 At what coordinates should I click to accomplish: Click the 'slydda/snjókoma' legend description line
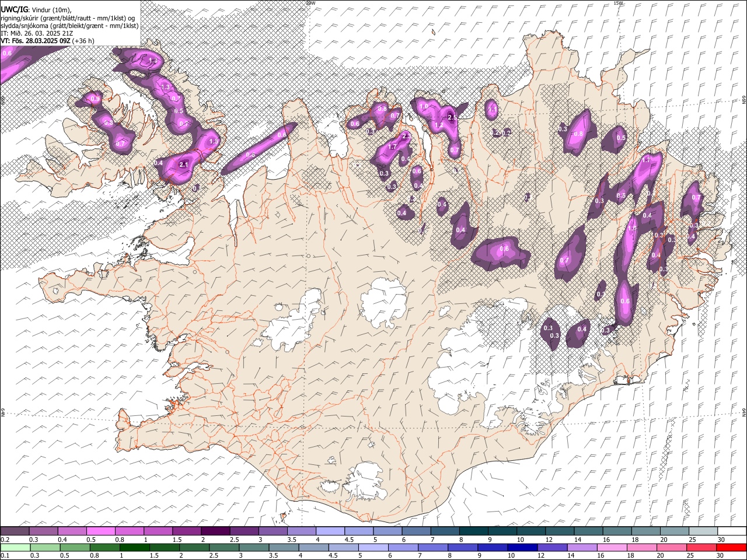[69, 26]
